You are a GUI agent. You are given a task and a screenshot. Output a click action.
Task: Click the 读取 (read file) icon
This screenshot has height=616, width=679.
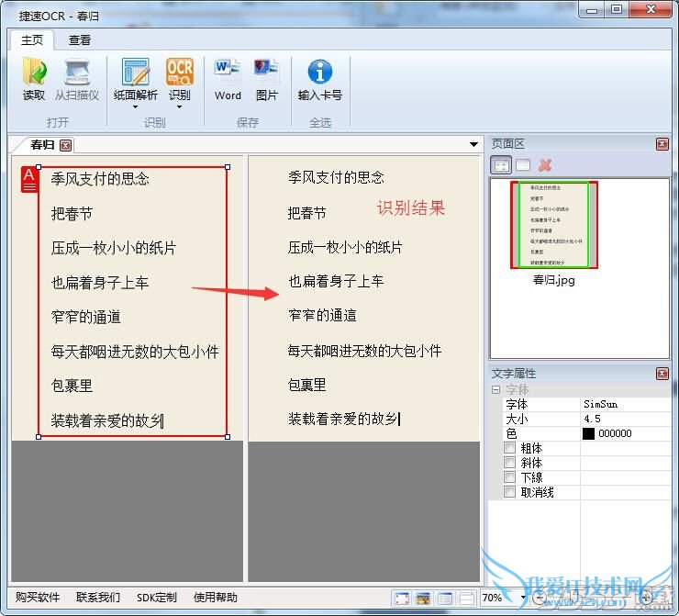(34, 72)
